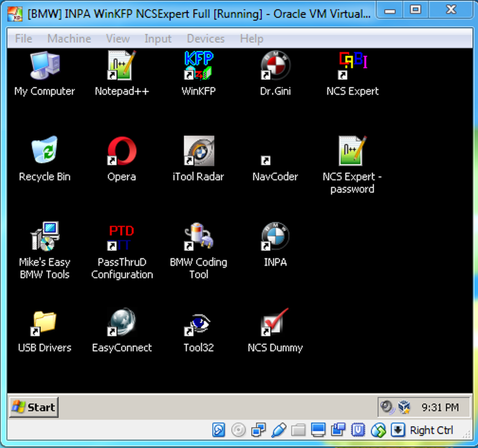Screen dimensions: 478x448
Task: Select the Dr.Gini desktop icon
Action: (275, 67)
